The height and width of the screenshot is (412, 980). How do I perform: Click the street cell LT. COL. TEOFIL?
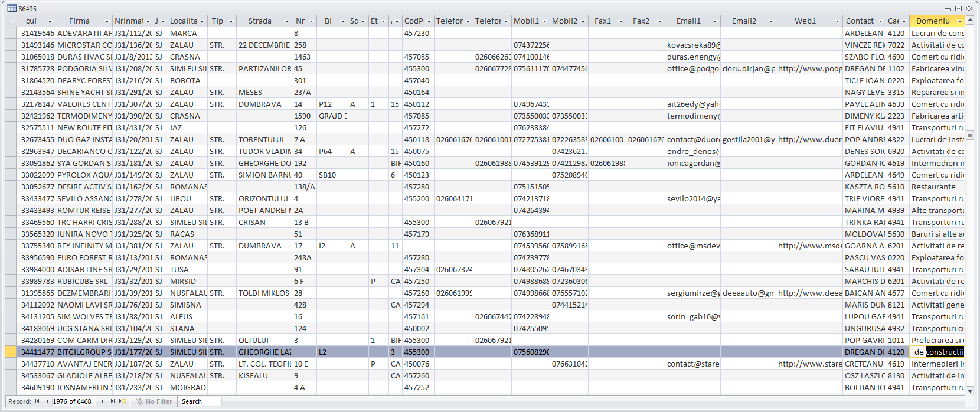coord(264,364)
